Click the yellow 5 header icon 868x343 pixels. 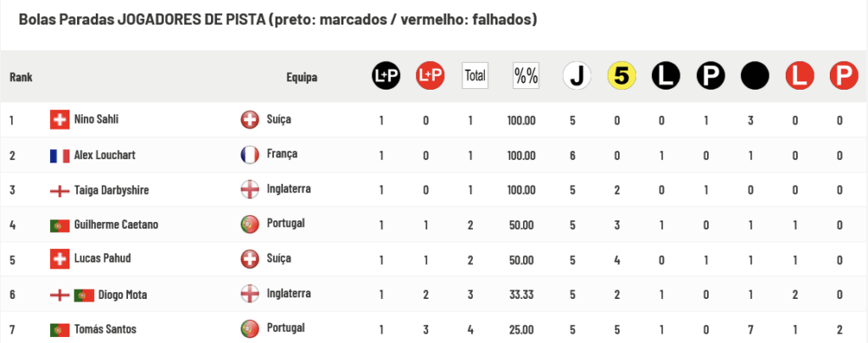[x=621, y=75]
